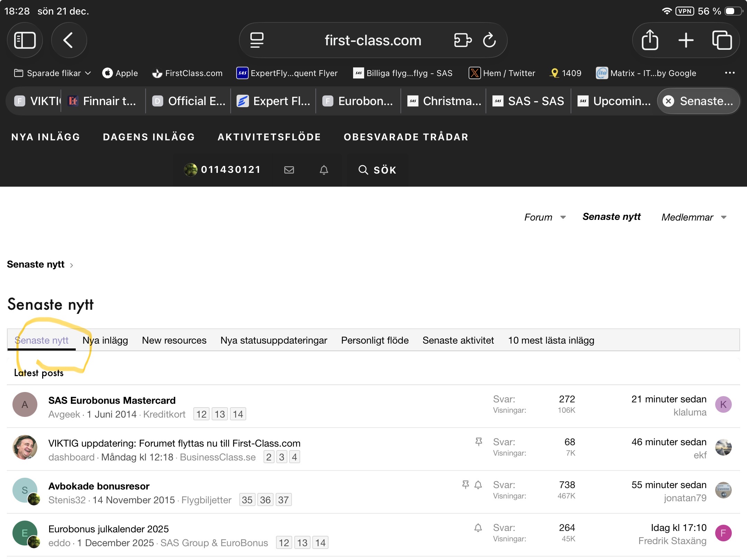Expand the Medlemmar dropdown arrow
Image resolution: width=747 pixels, height=560 pixels.
coord(724,217)
